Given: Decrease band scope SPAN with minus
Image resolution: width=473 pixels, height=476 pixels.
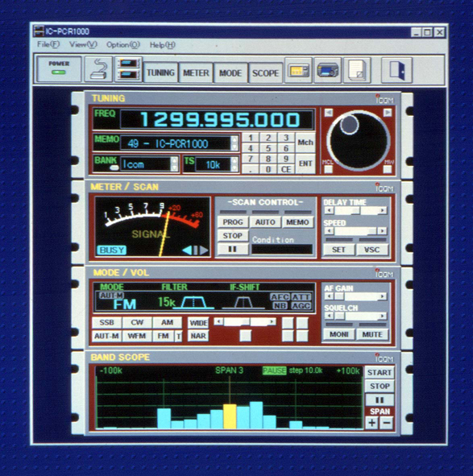Looking at the screenshot, I should (x=387, y=423).
